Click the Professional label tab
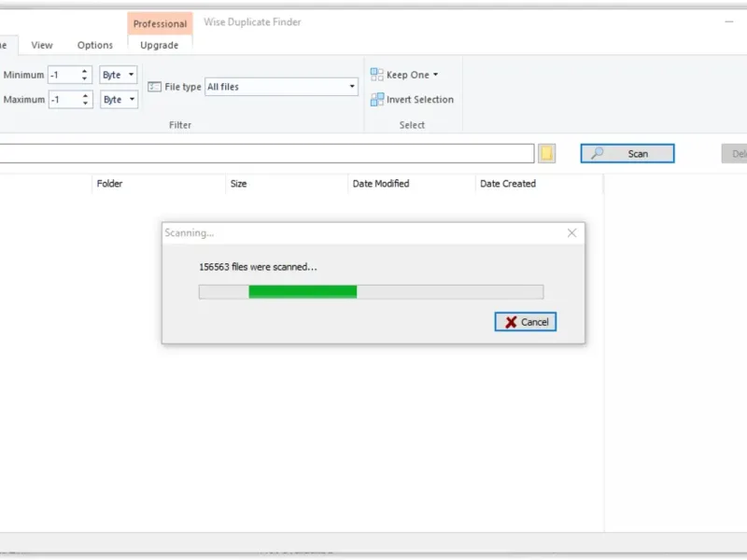Viewport: 747px width, 560px height. click(160, 24)
